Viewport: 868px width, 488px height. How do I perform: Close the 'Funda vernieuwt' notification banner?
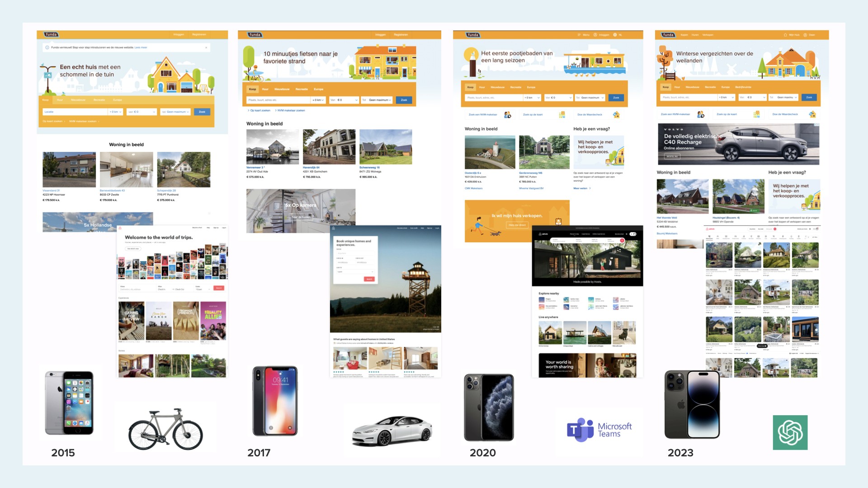[206, 47]
